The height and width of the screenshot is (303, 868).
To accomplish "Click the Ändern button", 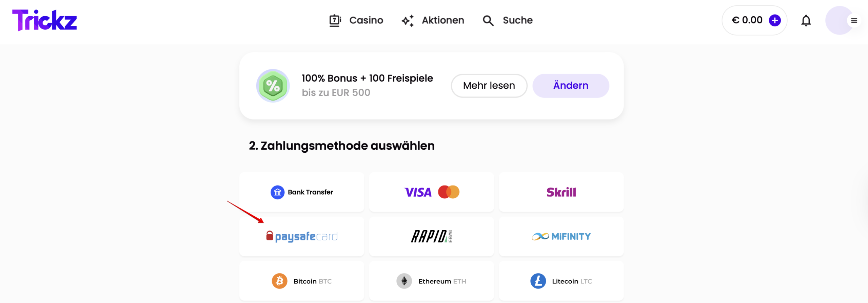I will click(x=571, y=86).
